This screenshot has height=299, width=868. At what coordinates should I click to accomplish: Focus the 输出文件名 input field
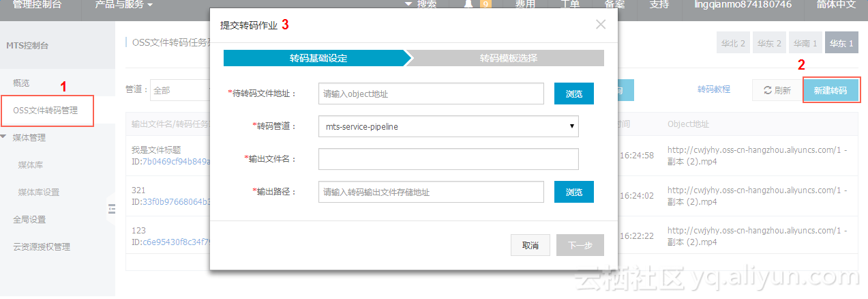coord(448,159)
